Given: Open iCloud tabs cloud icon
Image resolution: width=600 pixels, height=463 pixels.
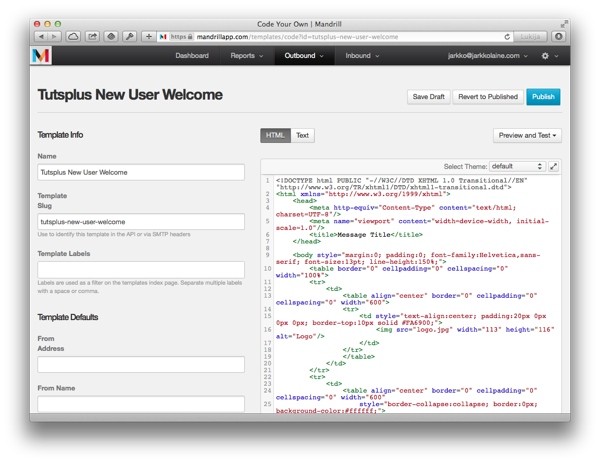Looking at the screenshot, I should (73, 37).
